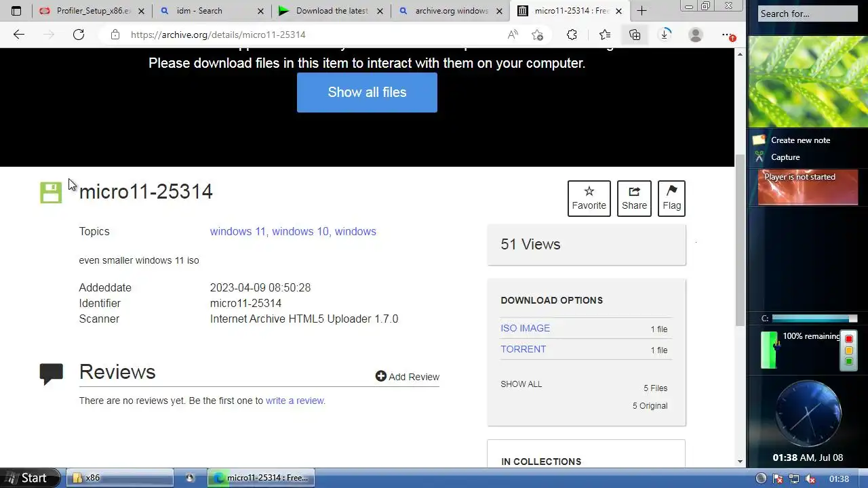Open Edge Settings and more menu
The width and height of the screenshot is (868, 488).
[728, 35]
